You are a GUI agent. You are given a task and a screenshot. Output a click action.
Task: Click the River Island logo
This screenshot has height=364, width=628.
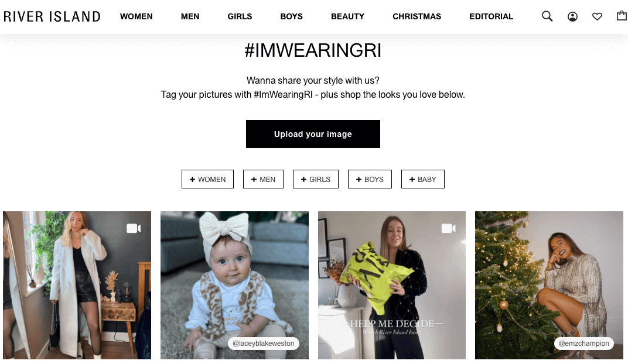tap(52, 16)
